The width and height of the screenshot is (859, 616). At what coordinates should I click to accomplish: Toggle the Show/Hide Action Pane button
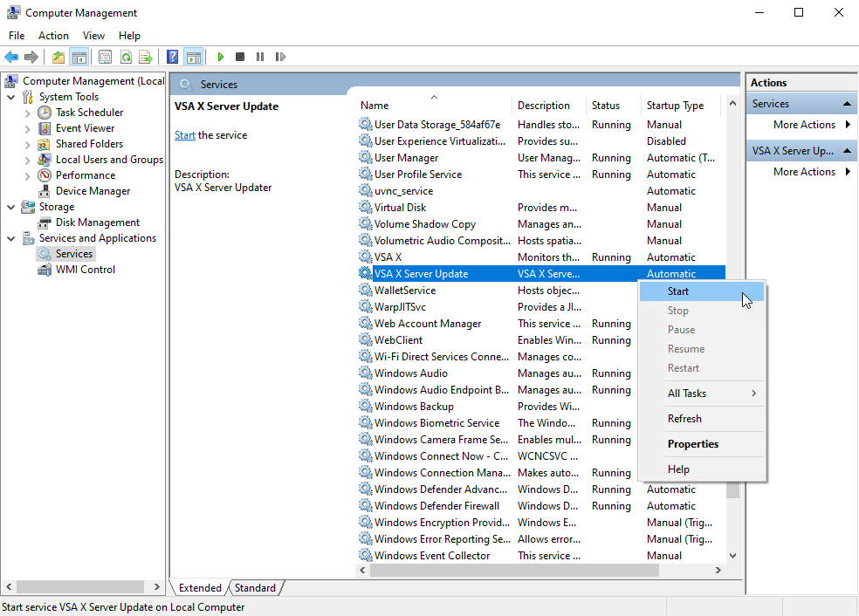click(193, 57)
